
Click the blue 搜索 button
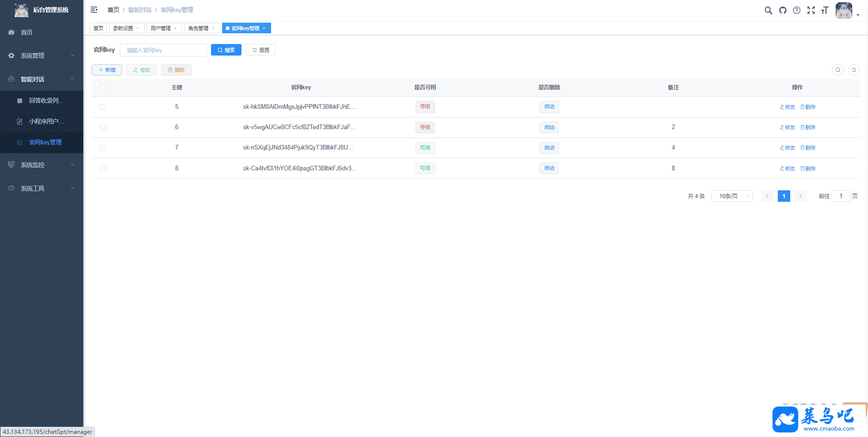[x=226, y=50]
